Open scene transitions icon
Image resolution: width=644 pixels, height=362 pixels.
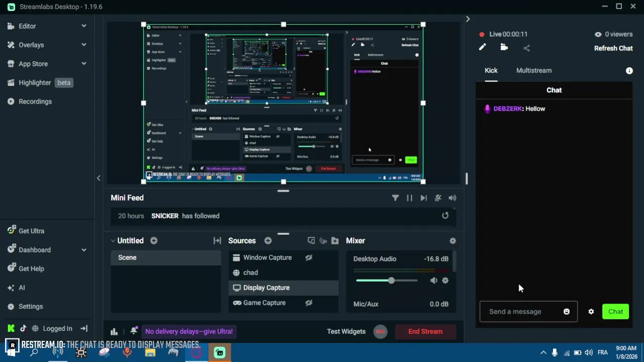[217, 241]
